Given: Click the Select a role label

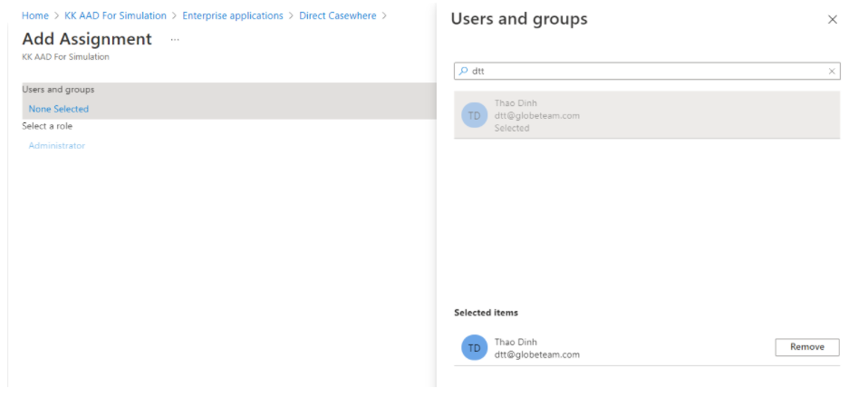Looking at the screenshot, I should 47,126.
